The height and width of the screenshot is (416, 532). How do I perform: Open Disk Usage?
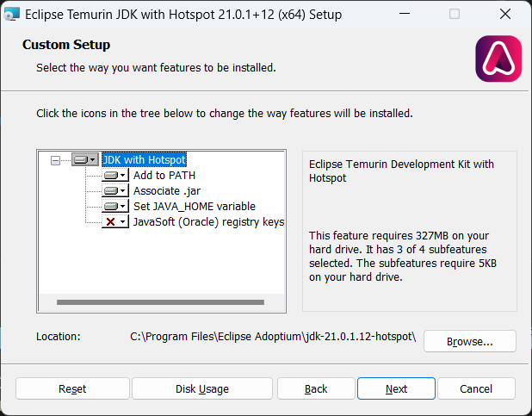click(202, 388)
